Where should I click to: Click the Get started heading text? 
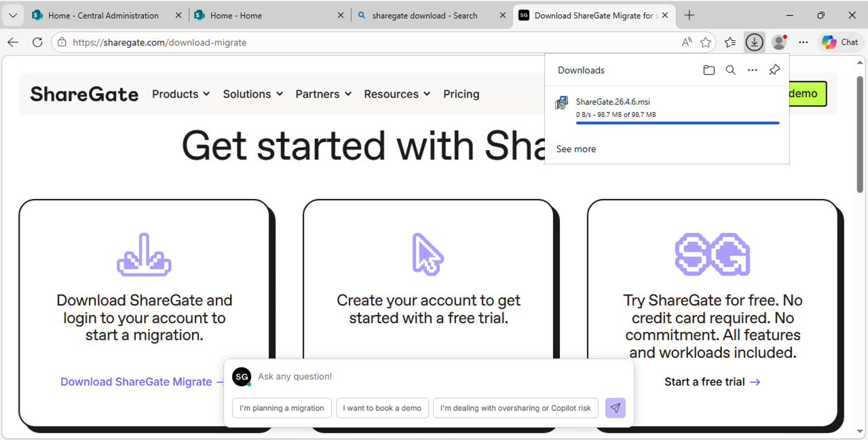point(363,145)
